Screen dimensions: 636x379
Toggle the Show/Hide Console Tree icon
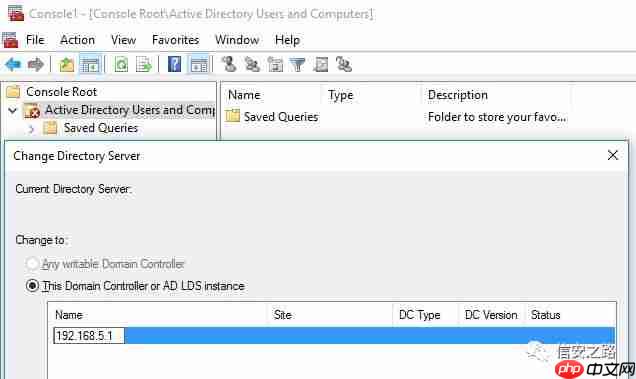click(x=90, y=65)
